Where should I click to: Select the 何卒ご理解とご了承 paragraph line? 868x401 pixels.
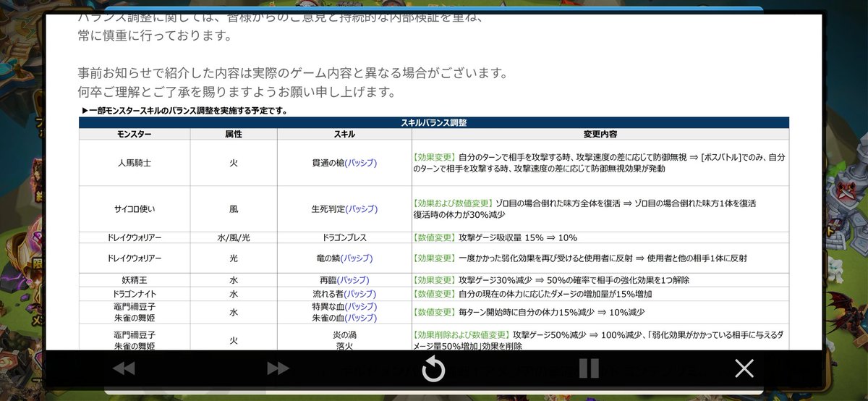click(x=237, y=92)
